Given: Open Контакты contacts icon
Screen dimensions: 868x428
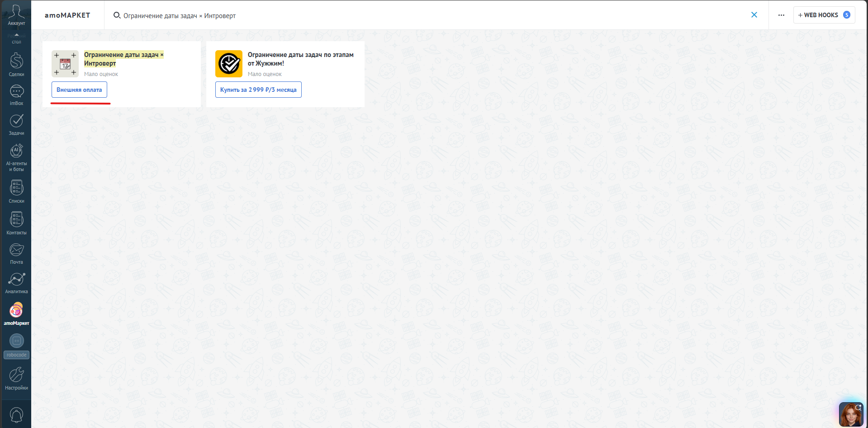Looking at the screenshot, I should [16, 224].
